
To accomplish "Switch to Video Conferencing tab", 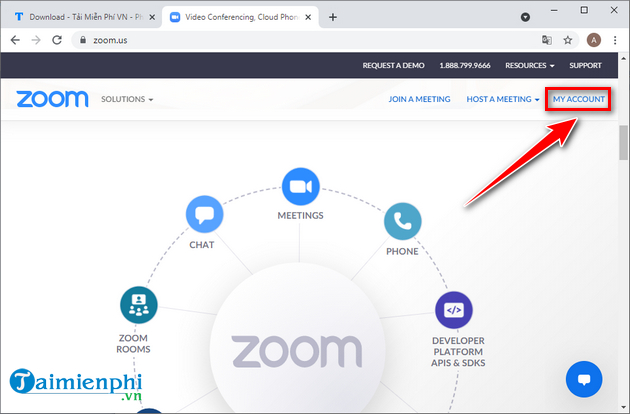I will pos(240,17).
